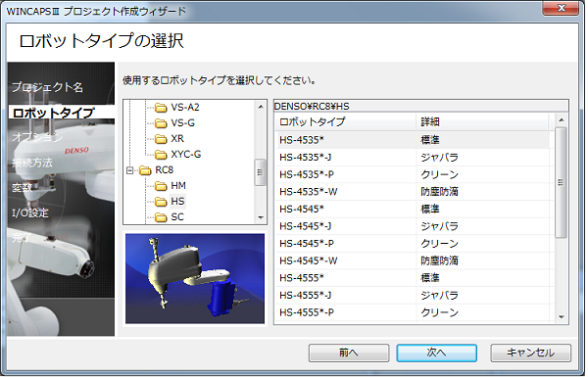The width and height of the screenshot is (588, 377).
Task: Click the robot list scroll up arrow
Action: click(x=562, y=120)
